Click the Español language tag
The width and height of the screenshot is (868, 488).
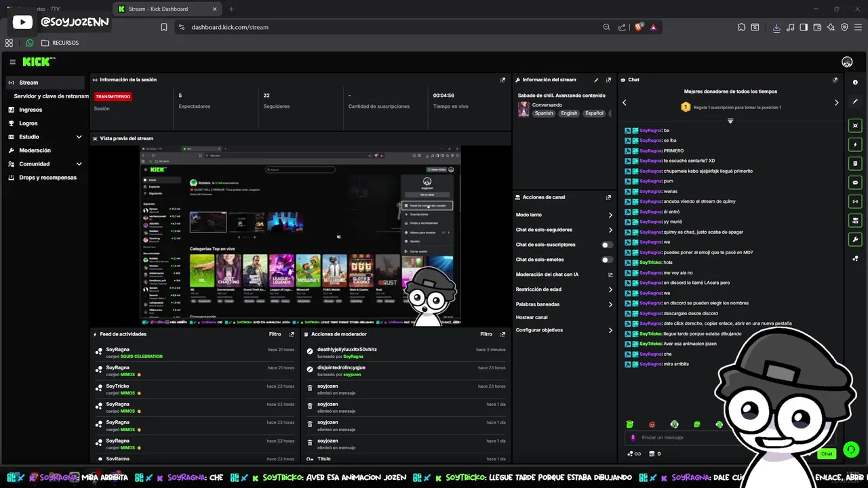[594, 113]
